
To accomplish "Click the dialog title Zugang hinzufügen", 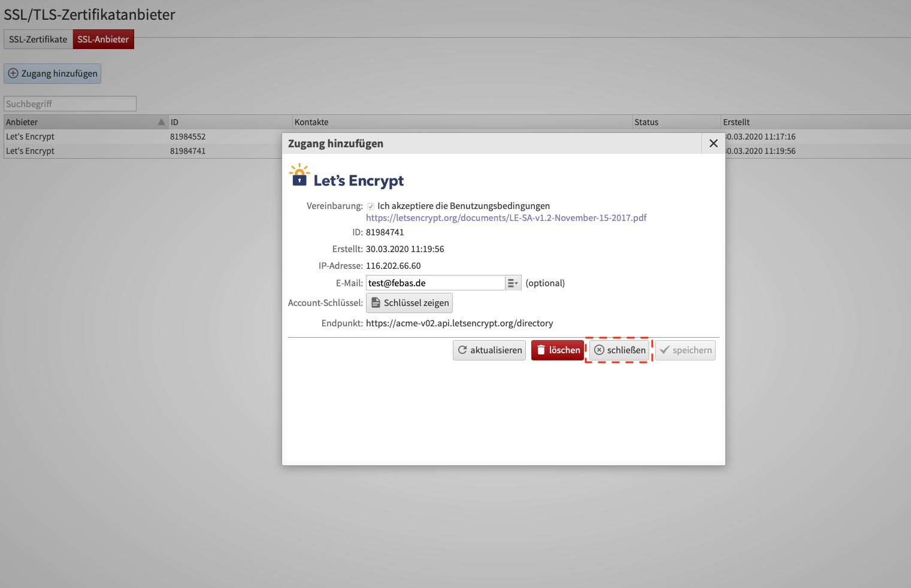I will coord(335,144).
